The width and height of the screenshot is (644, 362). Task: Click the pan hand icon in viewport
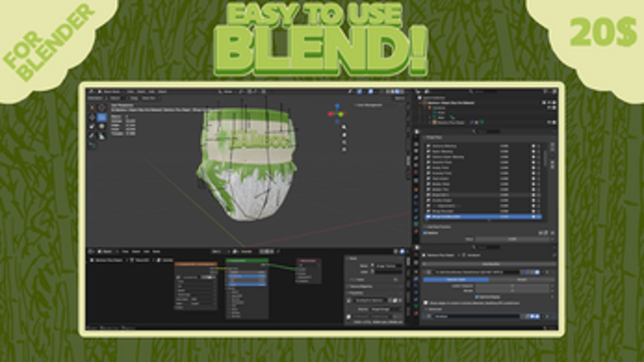344,135
